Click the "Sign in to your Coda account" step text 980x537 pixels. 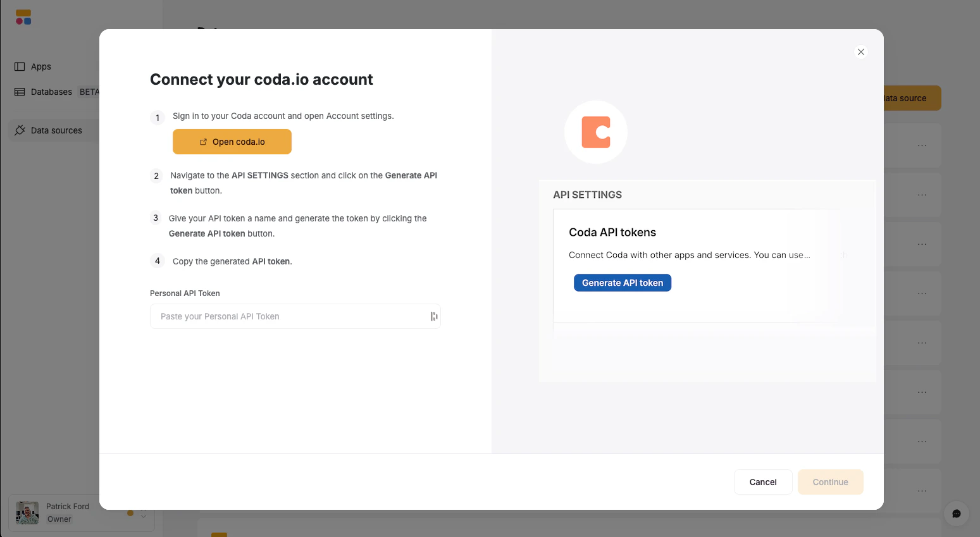point(283,116)
